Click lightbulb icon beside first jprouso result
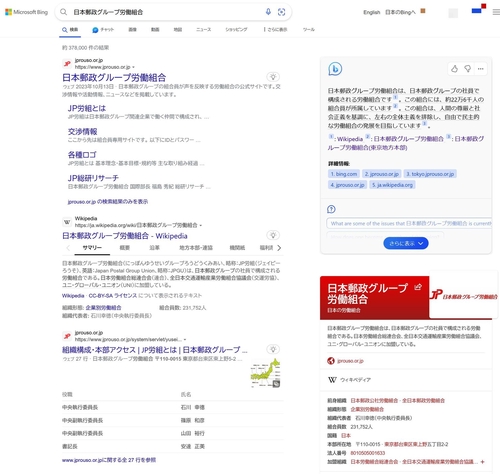Viewport: 500px width, 474px height. coord(273,77)
